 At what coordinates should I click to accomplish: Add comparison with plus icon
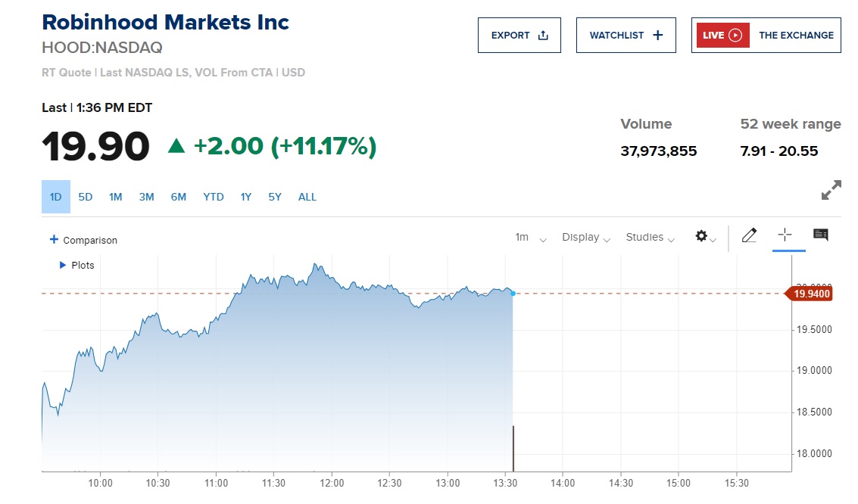(x=54, y=240)
